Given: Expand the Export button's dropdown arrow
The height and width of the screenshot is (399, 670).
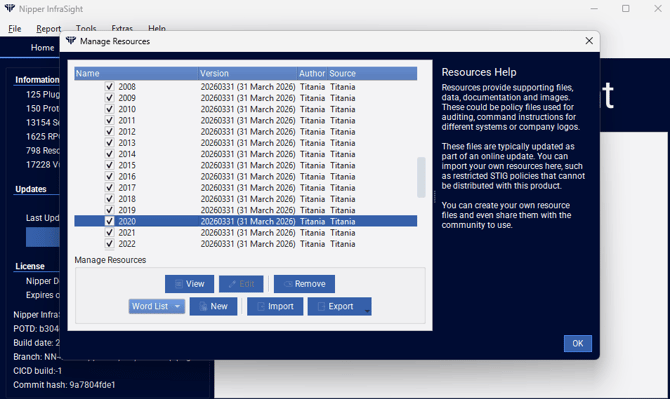Looking at the screenshot, I should (367, 311).
